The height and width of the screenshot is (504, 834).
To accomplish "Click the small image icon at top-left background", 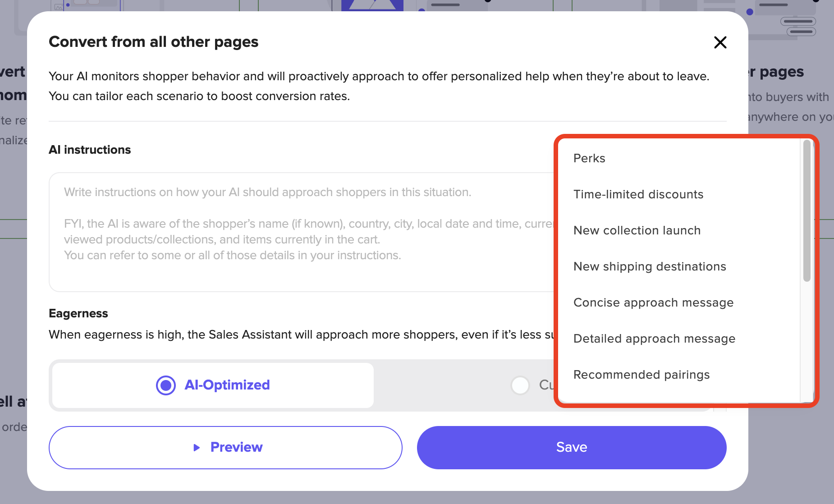I will pos(59,7).
